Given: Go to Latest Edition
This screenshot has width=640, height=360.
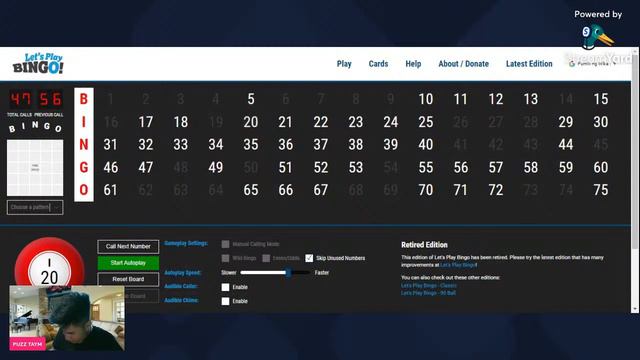Looking at the screenshot, I should pyautogui.click(x=529, y=64).
